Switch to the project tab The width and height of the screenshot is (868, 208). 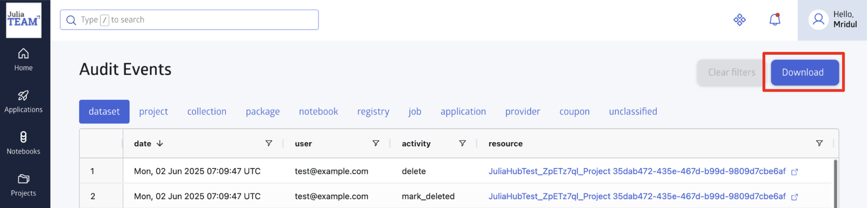(x=153, y=112)
